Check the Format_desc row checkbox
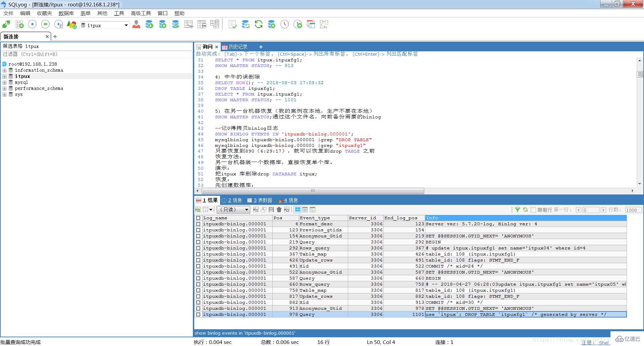This screenshot has width=644, height=346. [x=198, y=224]
